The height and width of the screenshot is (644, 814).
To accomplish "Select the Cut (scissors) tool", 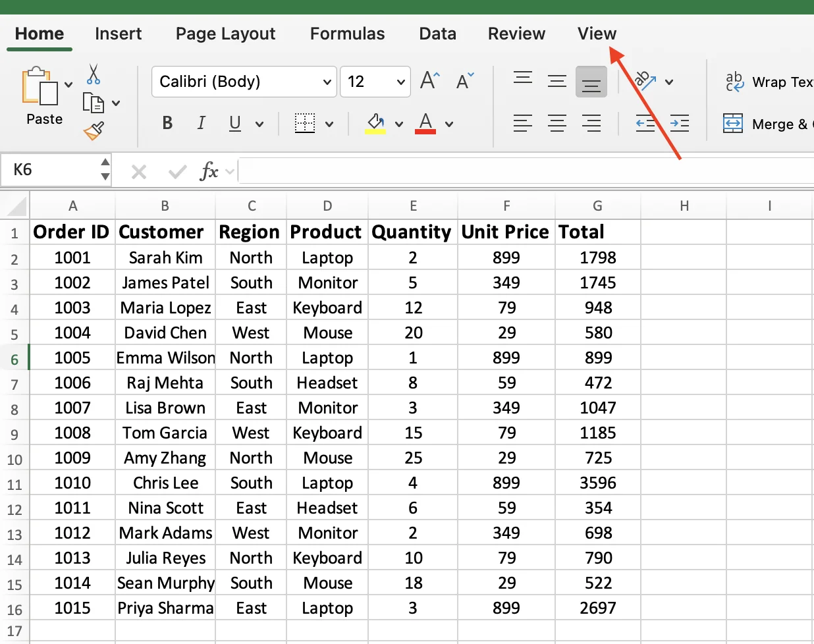I will [94, 74].
